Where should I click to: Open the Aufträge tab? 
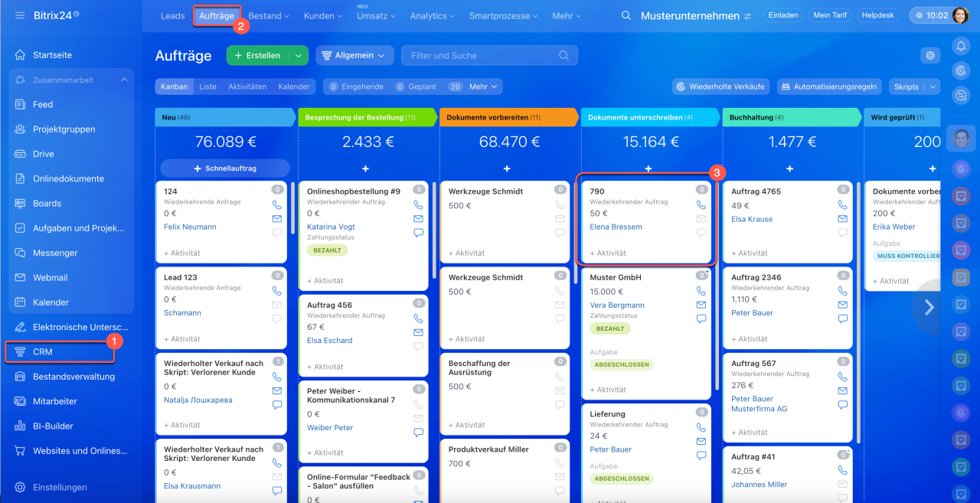217,15
